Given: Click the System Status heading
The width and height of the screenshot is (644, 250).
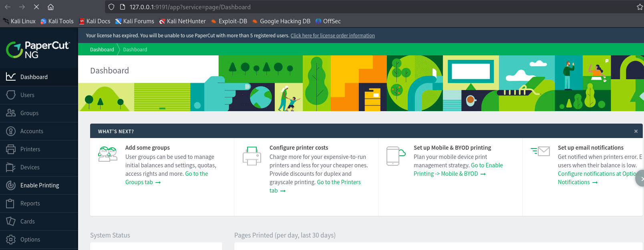Looking at the screenshot, I should pyautogui.click(x=110, y=235).
